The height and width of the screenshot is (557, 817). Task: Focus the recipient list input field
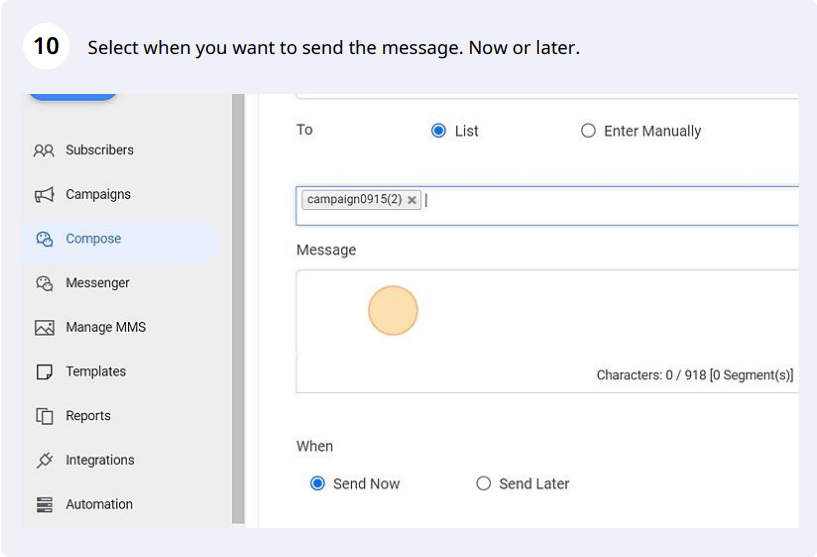click(547, 206)
